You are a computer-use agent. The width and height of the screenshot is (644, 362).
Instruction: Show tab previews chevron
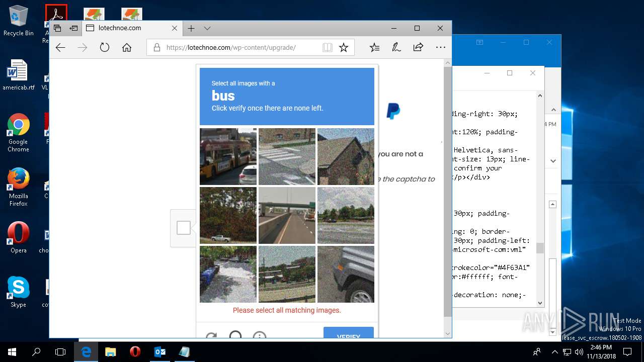point(207,28)
